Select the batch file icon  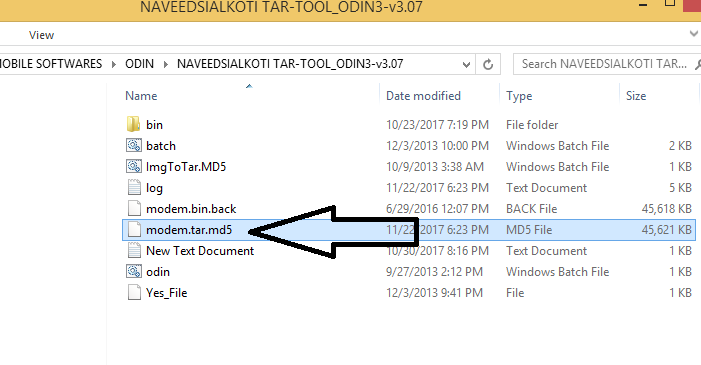coord(133,145)
